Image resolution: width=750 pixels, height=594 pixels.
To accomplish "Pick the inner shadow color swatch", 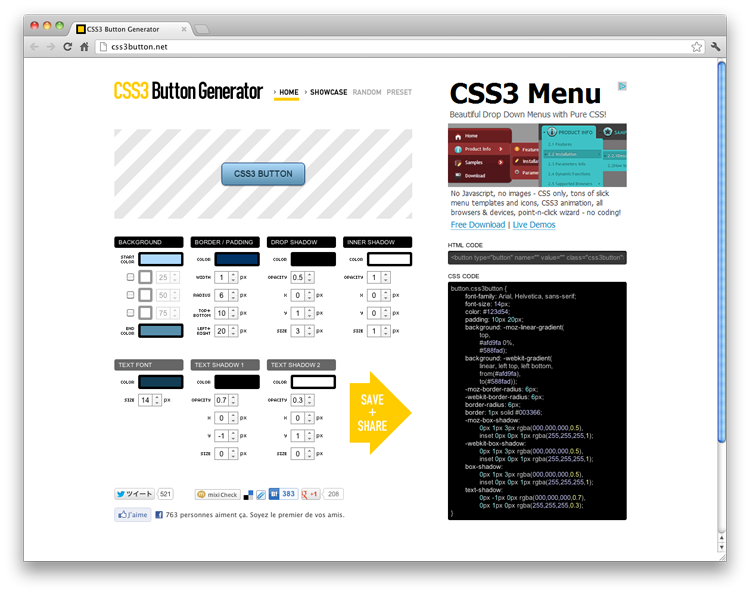I will pyautogui.click(x=389, y=259).
